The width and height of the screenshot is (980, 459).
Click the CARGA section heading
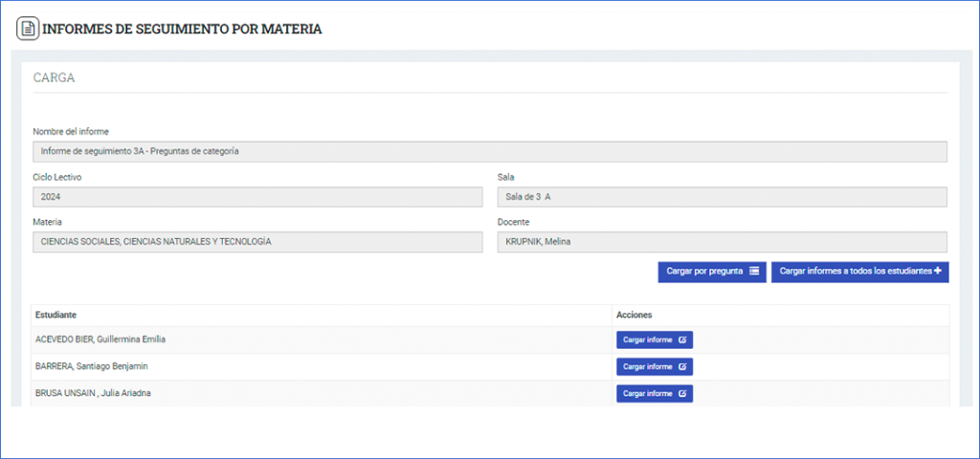coord(54,78)
